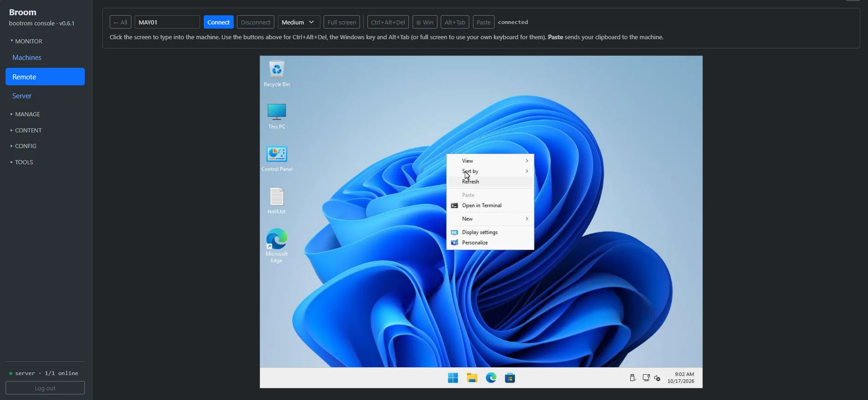Click the network tray icon
Screen dimensions: 868x400
pyautogui.click(x=646, y=378)
